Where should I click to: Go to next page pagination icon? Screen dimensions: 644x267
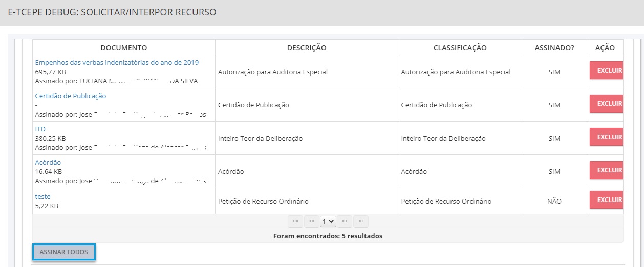tap(345, 221)
